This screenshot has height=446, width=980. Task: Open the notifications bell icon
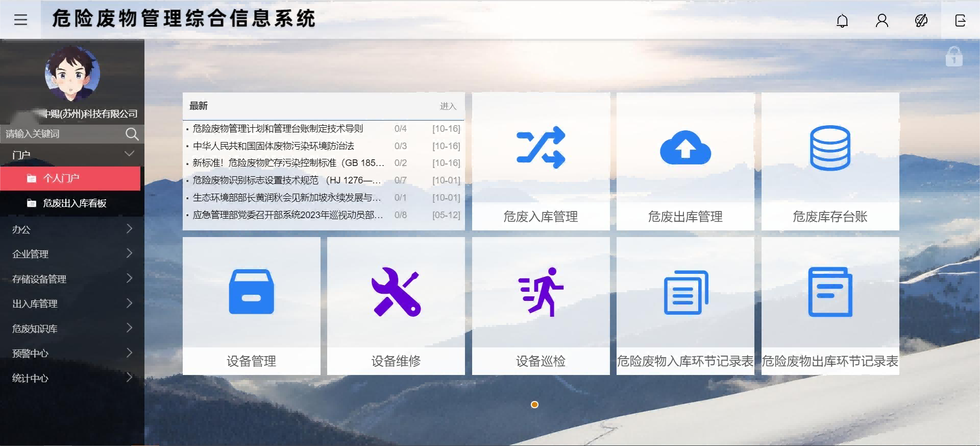(842, 20)
